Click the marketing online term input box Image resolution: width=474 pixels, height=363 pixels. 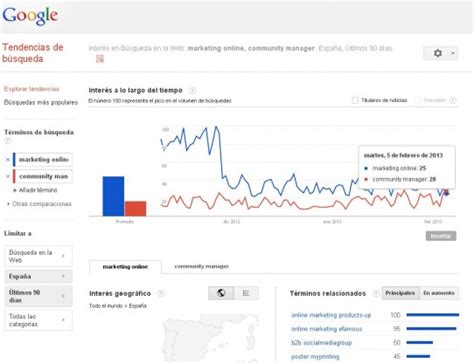coord(44,160)
